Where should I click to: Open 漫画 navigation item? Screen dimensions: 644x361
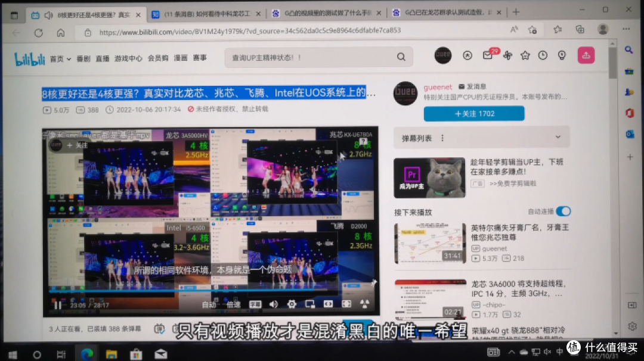tap(180, 58)
